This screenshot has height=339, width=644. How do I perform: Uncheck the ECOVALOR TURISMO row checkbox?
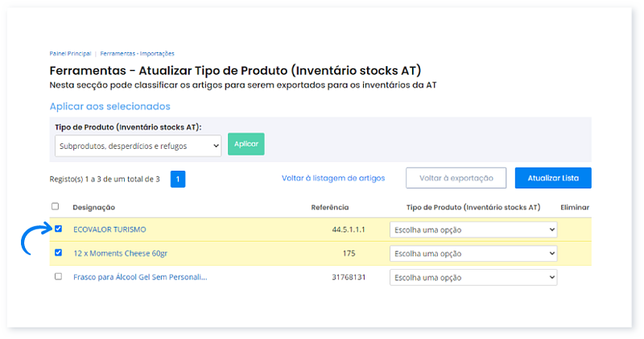point(58,229)
